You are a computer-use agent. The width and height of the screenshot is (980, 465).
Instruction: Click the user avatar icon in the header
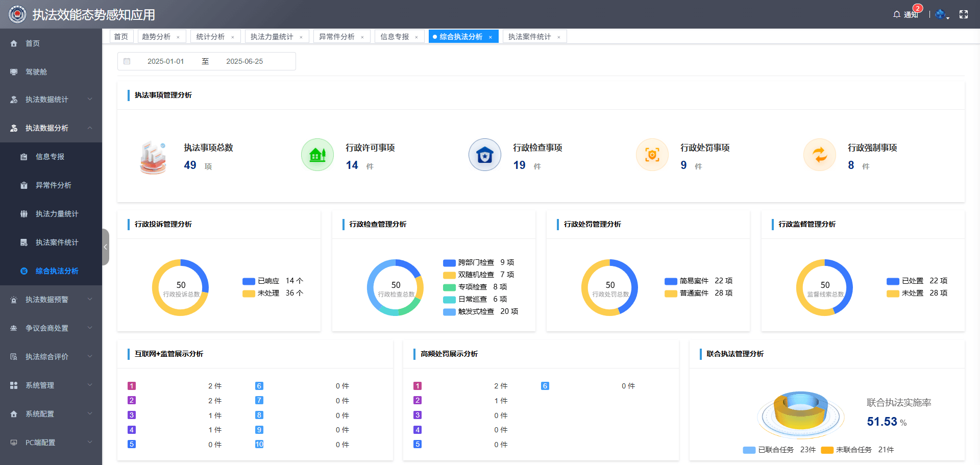939,14
